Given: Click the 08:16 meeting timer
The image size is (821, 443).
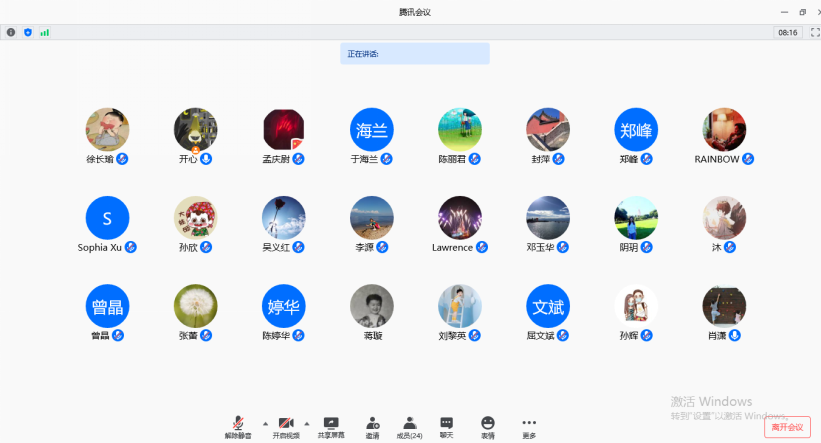Looking at the screenshot, I should 787,32.
